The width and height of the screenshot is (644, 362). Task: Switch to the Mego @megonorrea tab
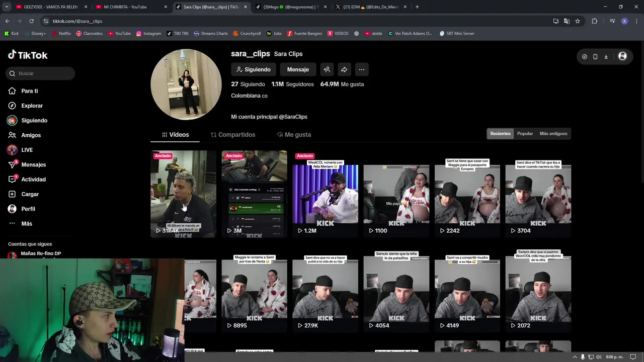click(290, 7)
